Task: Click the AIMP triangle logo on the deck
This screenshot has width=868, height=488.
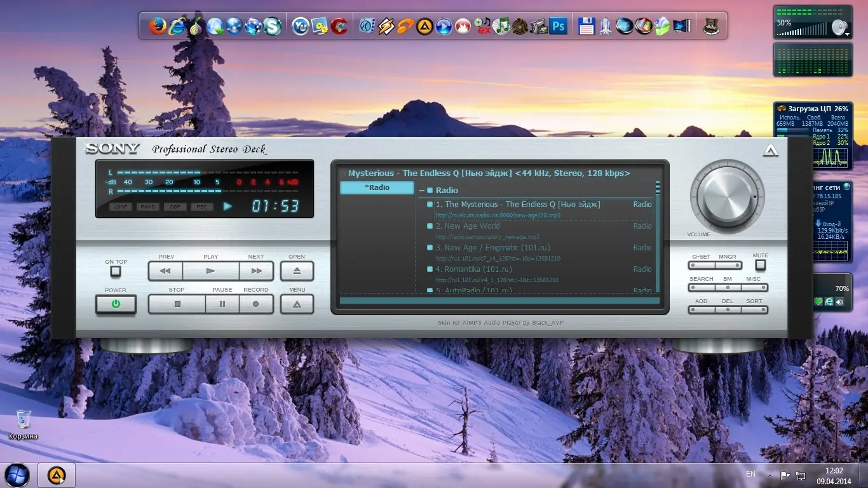Action: tap(770, 151)
